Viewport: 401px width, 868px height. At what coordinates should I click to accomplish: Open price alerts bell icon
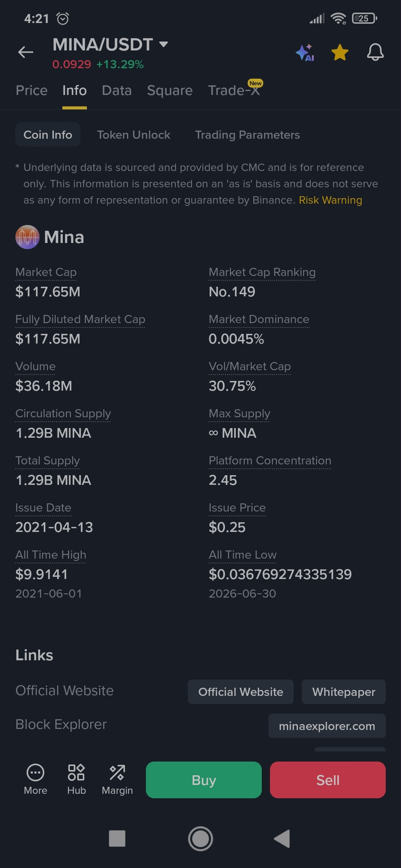pyautogui.click(x=375, y=52)
